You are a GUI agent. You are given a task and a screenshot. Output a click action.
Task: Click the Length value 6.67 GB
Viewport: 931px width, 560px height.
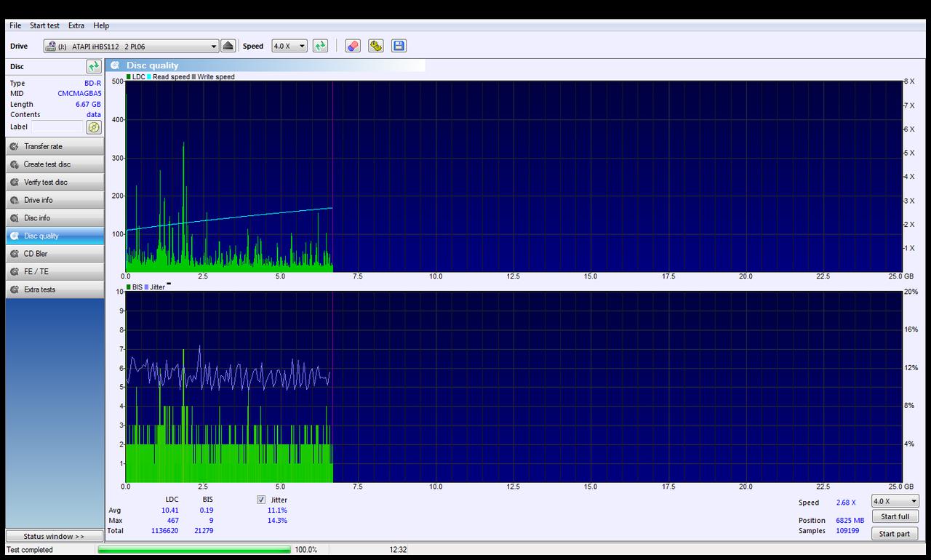click(88, 105)
